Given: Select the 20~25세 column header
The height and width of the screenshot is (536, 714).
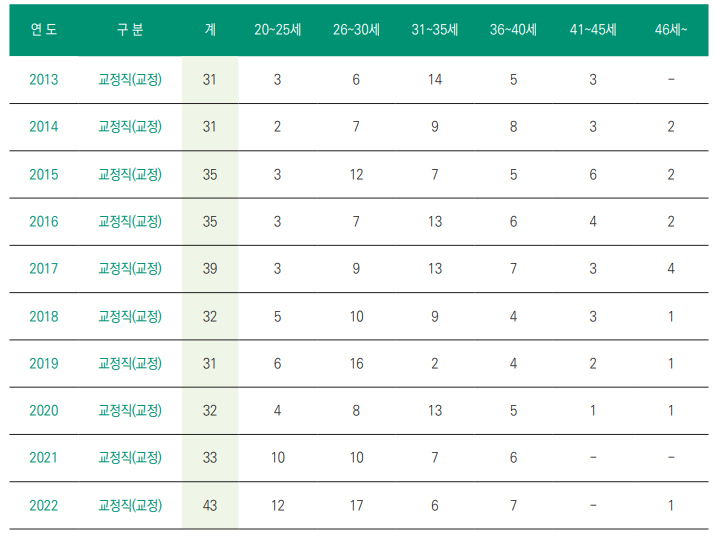Looking at the screenshot, I should [277, 30].
